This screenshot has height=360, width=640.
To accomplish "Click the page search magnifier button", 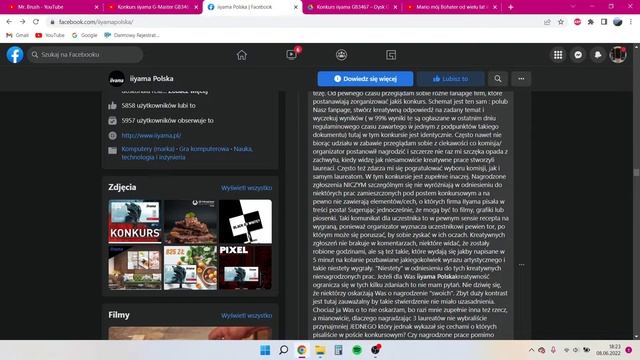I will (x=498, y=79).
